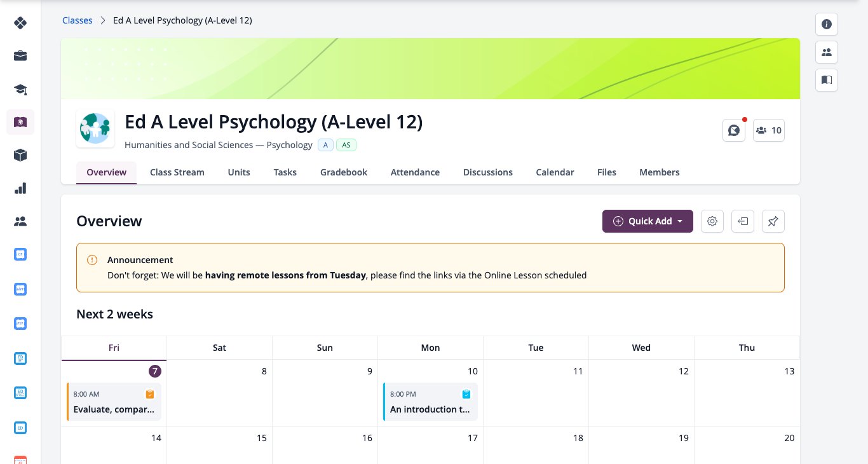Switch to the Class Stream tab
Image resolution: width=868 pixels, height=464 pixels.
coord(177,172)
